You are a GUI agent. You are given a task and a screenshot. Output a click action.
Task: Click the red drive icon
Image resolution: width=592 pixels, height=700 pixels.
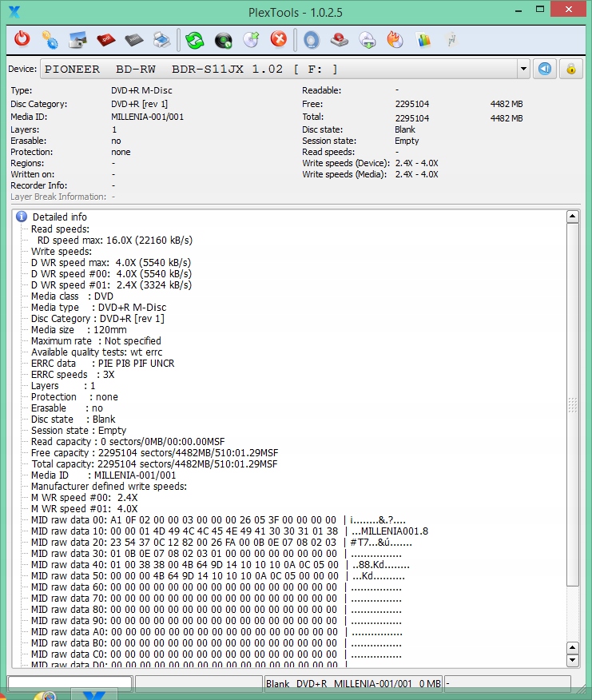[x=340, y=38]
